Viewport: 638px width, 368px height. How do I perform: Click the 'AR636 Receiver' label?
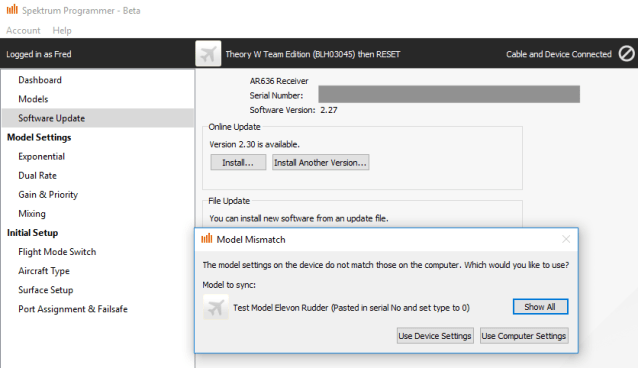point(279,81)
